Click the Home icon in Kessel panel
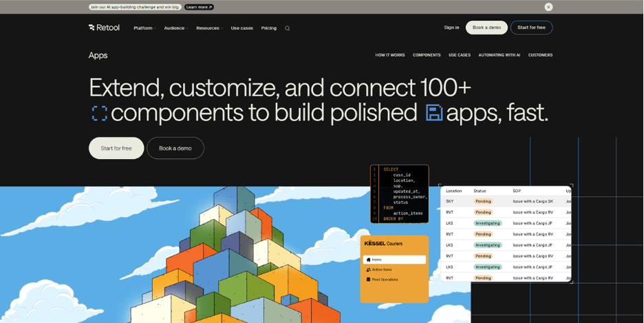 pos(369,260)
